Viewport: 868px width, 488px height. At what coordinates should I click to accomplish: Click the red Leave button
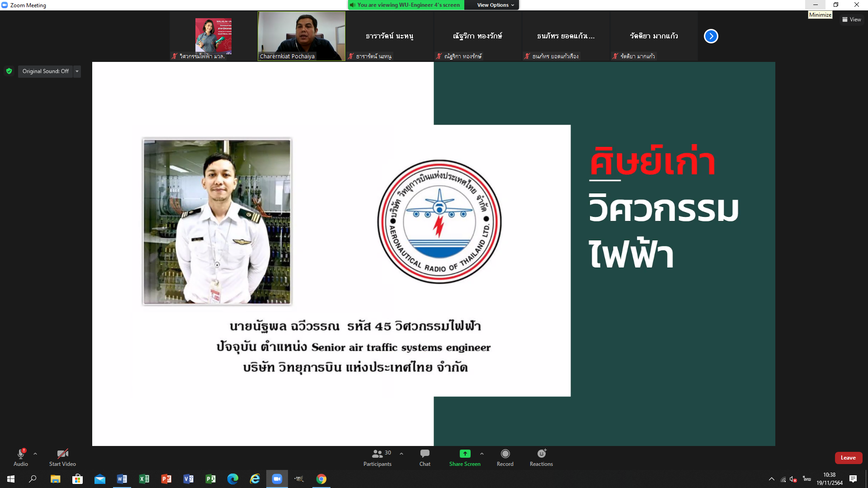(848, 458)
